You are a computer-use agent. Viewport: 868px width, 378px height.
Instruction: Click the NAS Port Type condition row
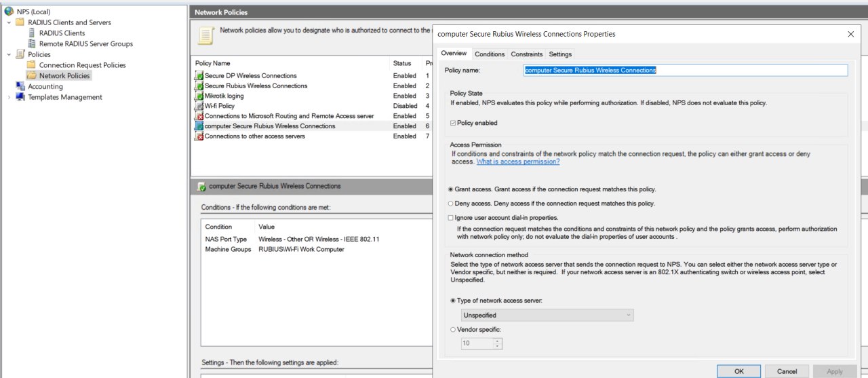(x=317, y=240)
